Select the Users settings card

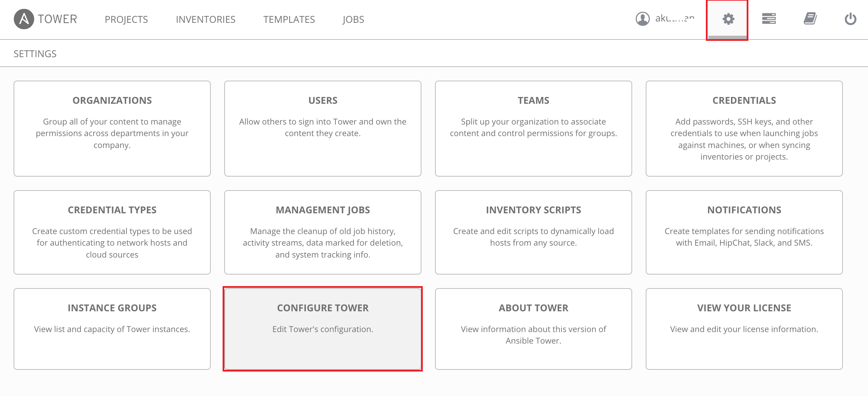pyautogui.click(x=323, y=129)
